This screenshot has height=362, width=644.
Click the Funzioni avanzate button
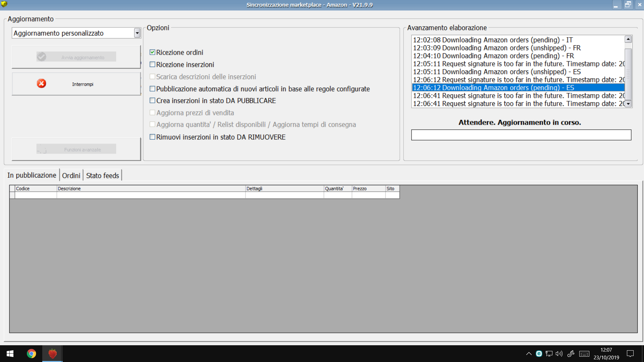(x=76, y=149)
